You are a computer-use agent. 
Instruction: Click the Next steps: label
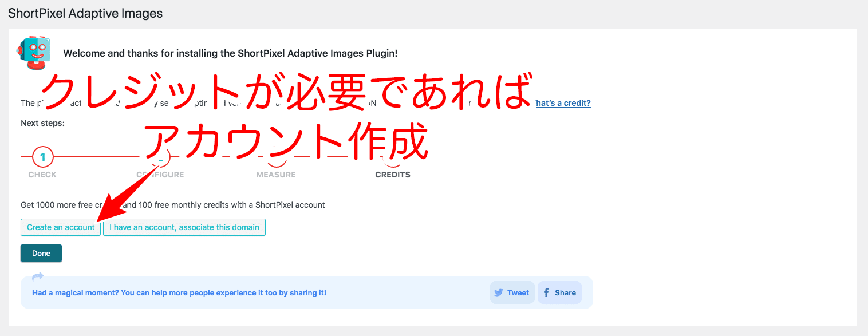click(x=42, y=123)
